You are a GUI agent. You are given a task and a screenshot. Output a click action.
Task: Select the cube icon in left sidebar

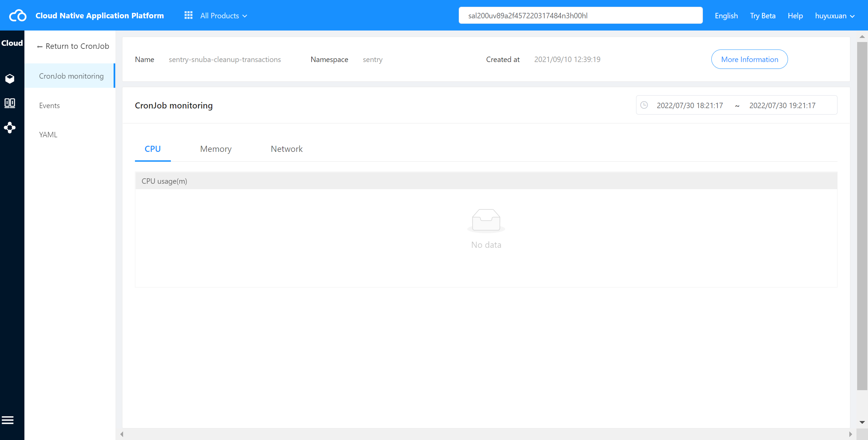(x=10, y=79)
